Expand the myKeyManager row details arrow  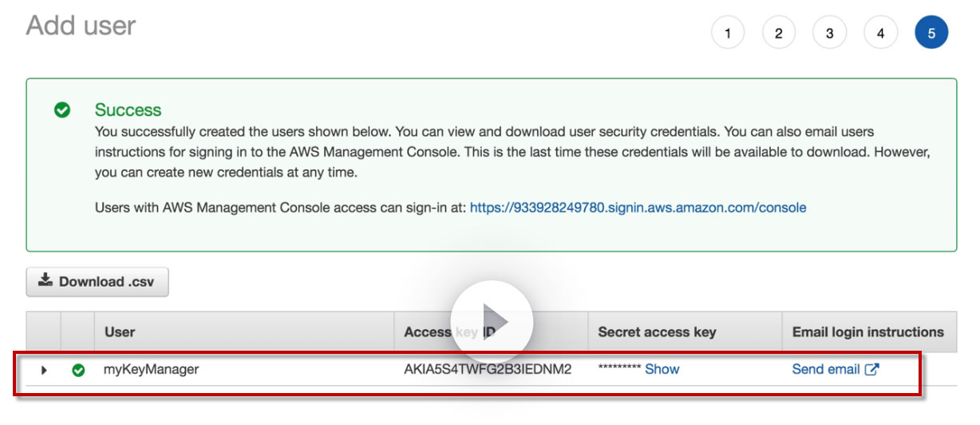(x=45, y=370)
